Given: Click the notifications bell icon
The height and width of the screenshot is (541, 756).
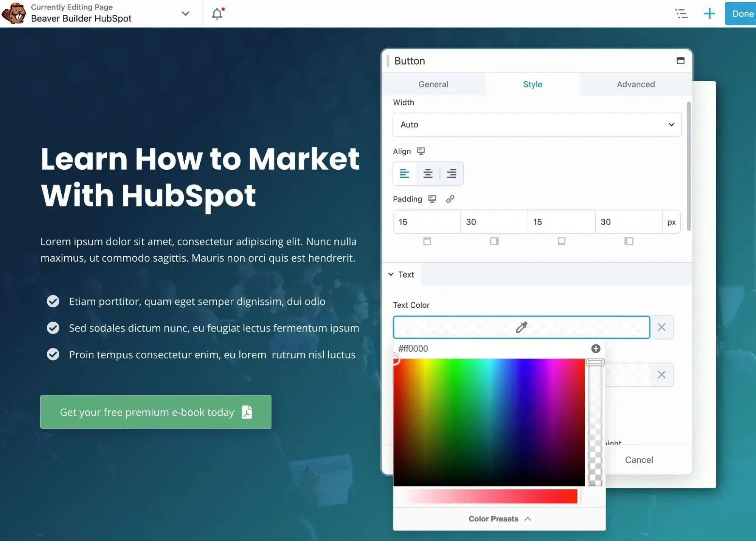Looking at the screenshot, I should point(217,13).
